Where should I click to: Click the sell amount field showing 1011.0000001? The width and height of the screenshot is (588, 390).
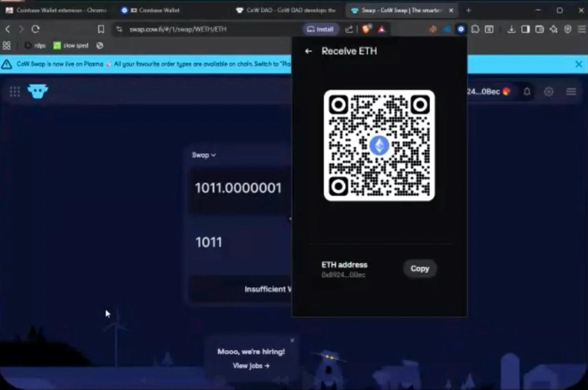click(238, 188)
